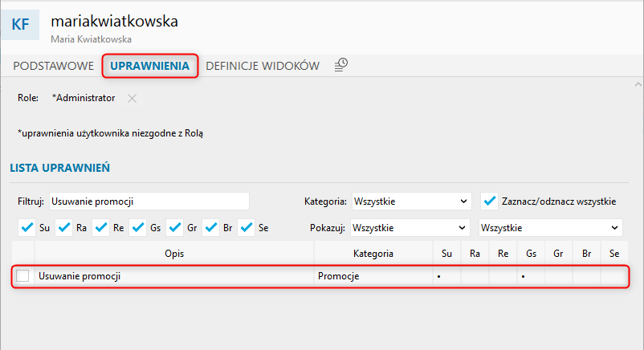Check the Usuwanie promocji permission checkbox

coord(22,275)
